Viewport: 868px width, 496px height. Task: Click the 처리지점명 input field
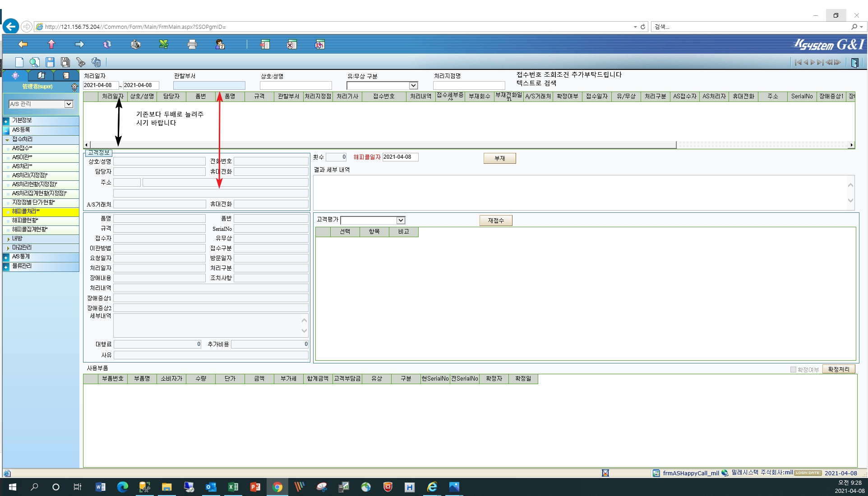point(469,85)
